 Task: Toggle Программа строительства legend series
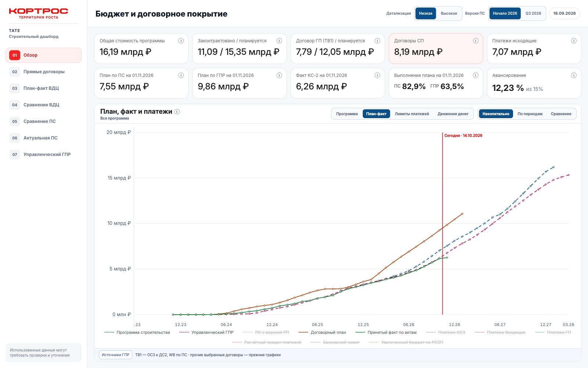click(137, 333)
